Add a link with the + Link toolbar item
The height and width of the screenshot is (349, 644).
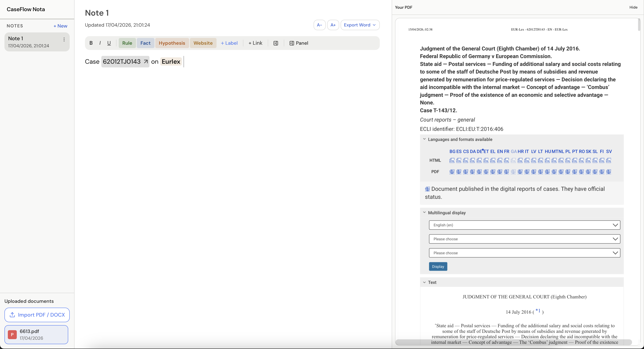pos(255,43)
